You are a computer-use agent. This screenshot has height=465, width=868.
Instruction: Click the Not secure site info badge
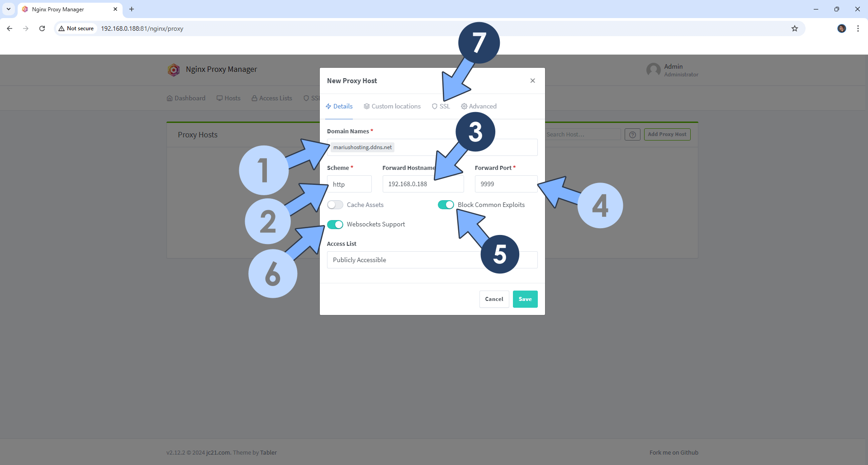point(76,28)
